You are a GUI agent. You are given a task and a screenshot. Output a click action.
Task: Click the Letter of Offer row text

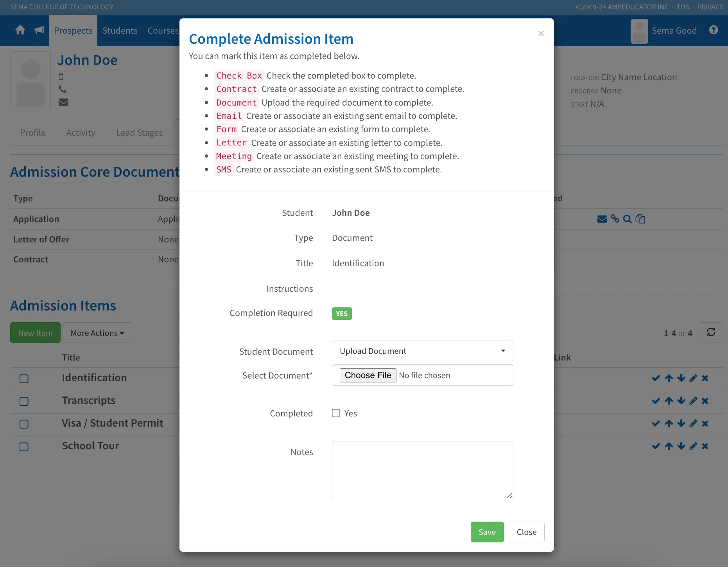click(41, 239)
